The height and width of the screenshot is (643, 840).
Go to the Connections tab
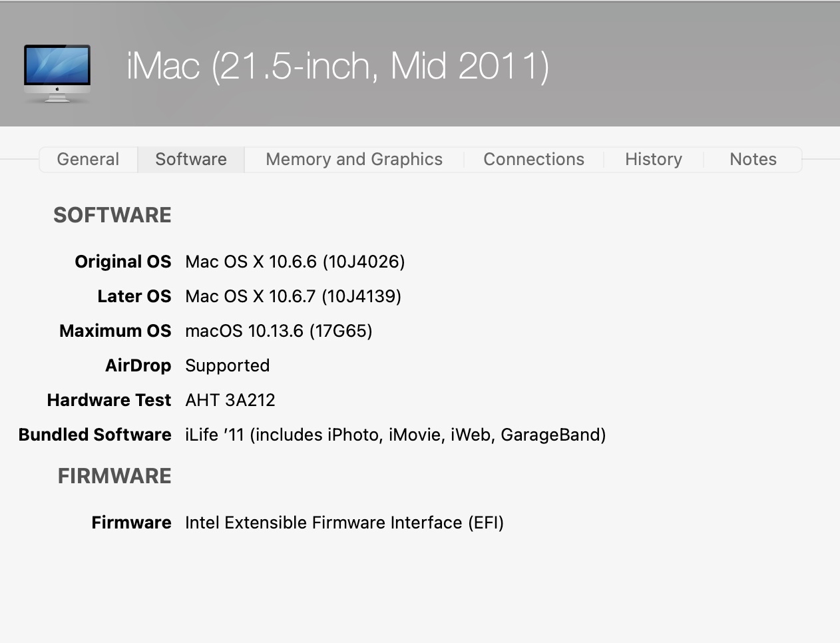tap(534, 159)
